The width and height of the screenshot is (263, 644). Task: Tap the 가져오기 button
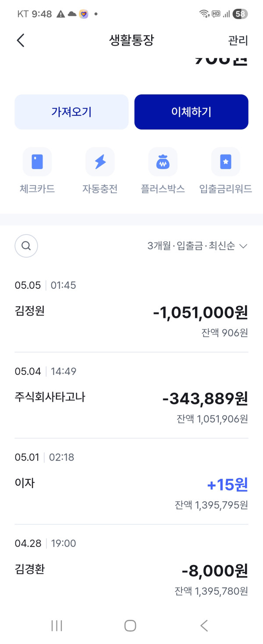(71, 112)
